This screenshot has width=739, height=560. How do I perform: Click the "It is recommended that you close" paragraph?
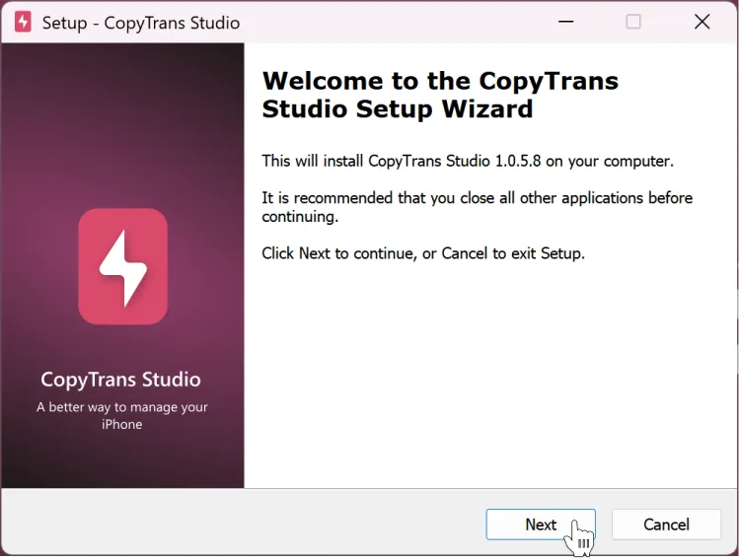[477, 207]
